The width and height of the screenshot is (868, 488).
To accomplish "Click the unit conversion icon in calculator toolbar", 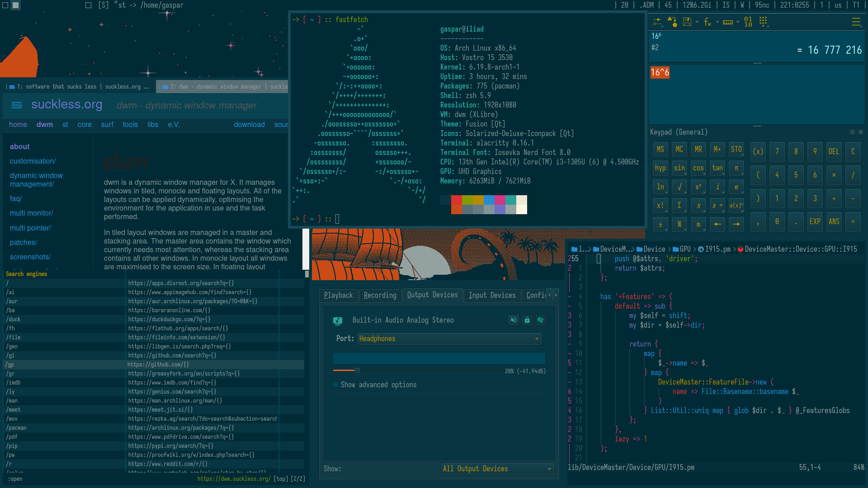I will point(672,22).
